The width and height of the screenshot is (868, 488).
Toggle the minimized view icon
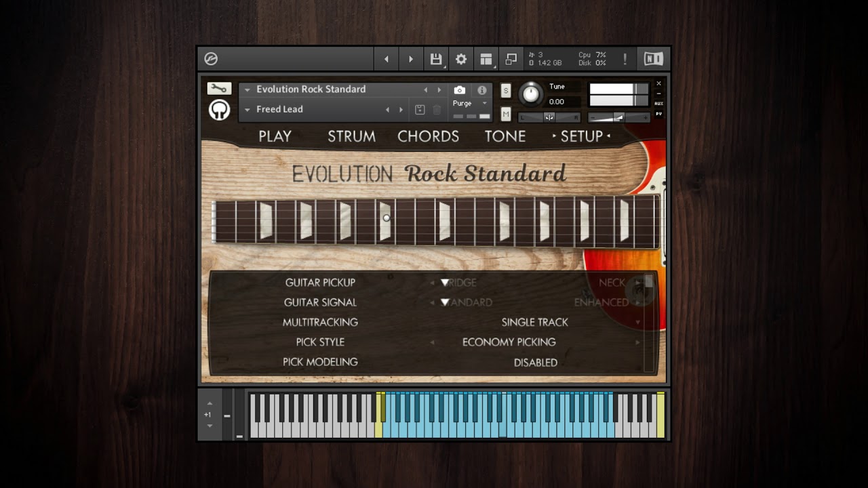tap(511, 59)
